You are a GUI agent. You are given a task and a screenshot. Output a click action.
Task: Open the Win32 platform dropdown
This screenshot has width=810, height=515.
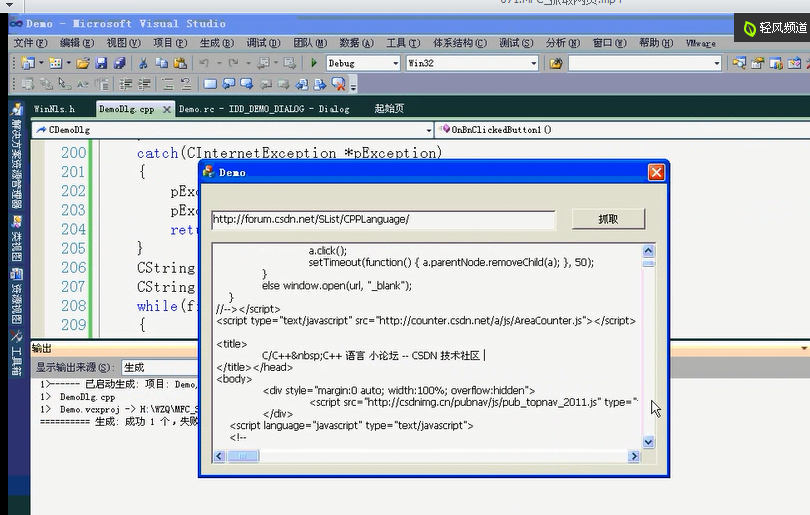pos(534,64)
